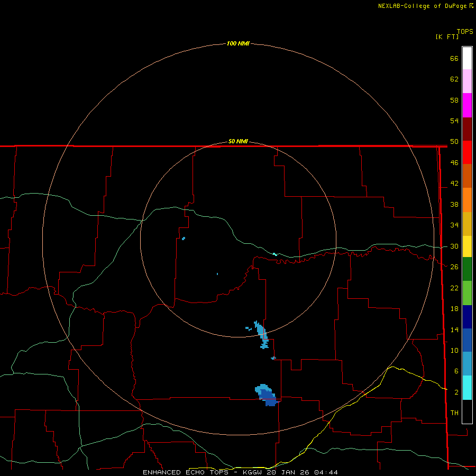Click legend value 14
Screen dimensions: 476x476
(x=454, y=329)
